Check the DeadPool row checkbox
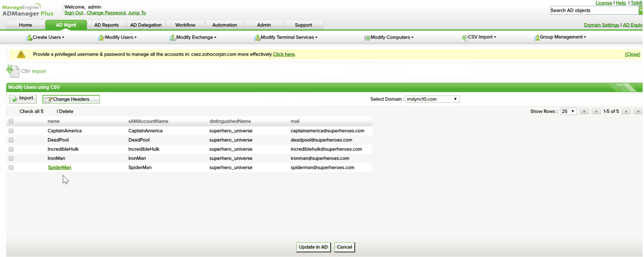Viewport: 644px width, 257px height. tap(11, 140)
